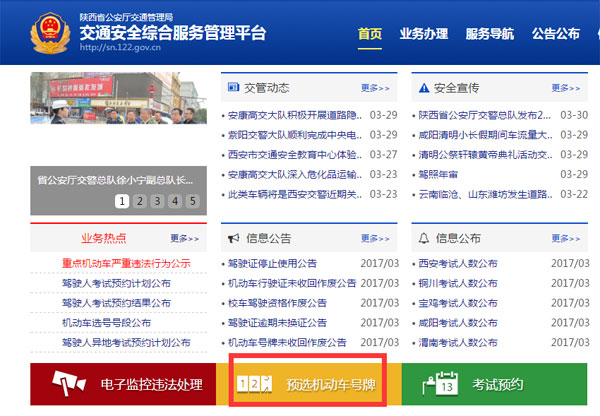600x416 pixels.
Task: Click 更多 in 信息公告 section
Action: [x=375, y=238]
